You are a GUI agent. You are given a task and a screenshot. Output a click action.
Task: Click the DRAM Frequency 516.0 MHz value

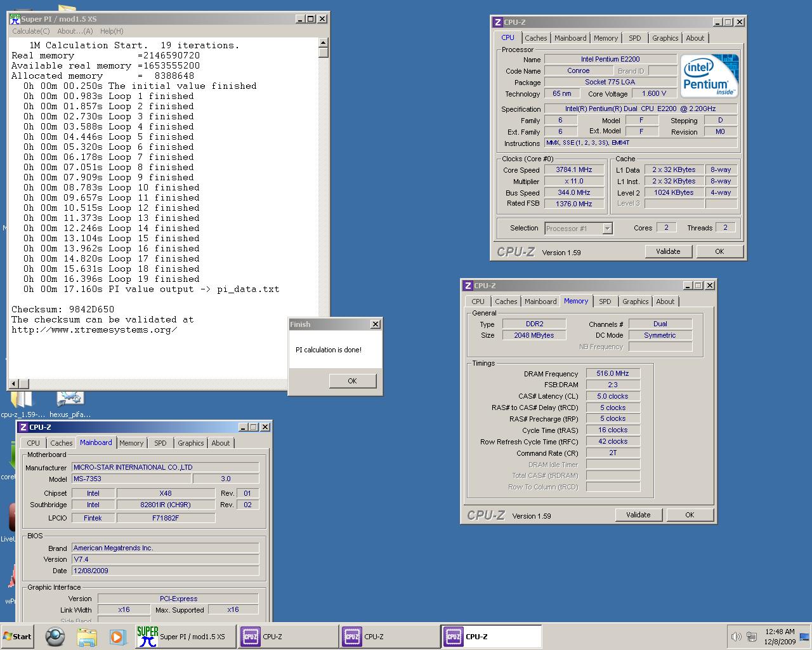(x=613, y=374)
